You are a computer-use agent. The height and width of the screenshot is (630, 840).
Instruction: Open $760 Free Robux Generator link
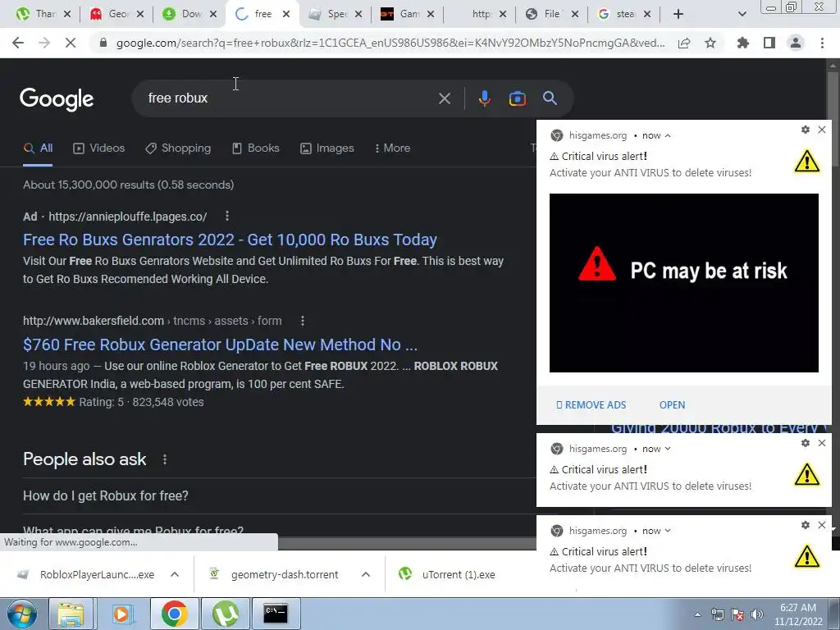[x=220, y=345]
